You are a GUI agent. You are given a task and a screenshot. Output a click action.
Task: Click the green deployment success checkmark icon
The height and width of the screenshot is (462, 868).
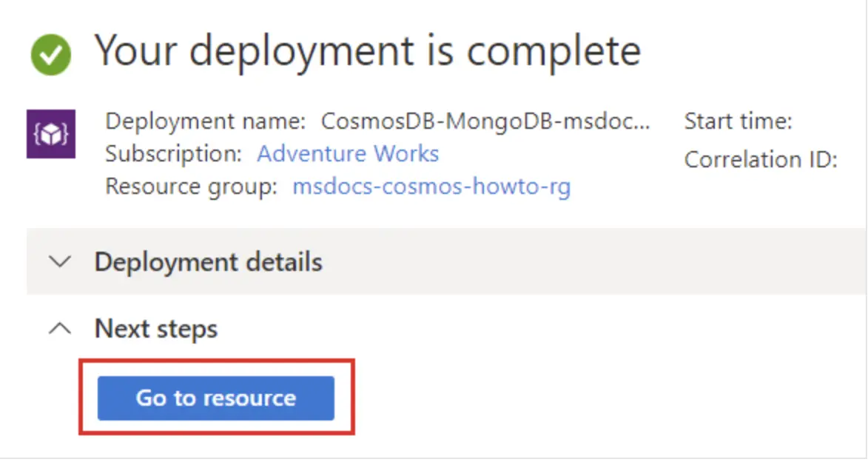51,54
